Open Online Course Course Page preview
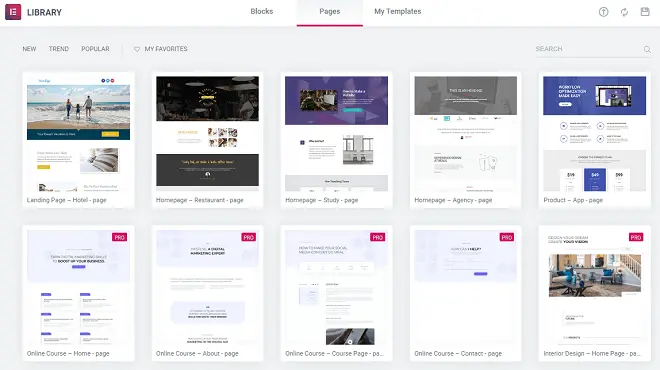 336,287
